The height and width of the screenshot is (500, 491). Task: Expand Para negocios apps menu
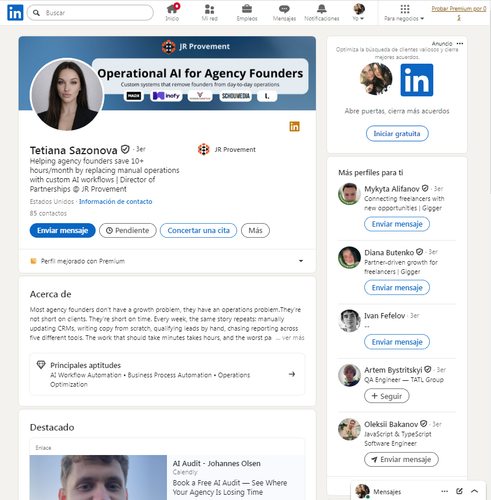point(404,13)
